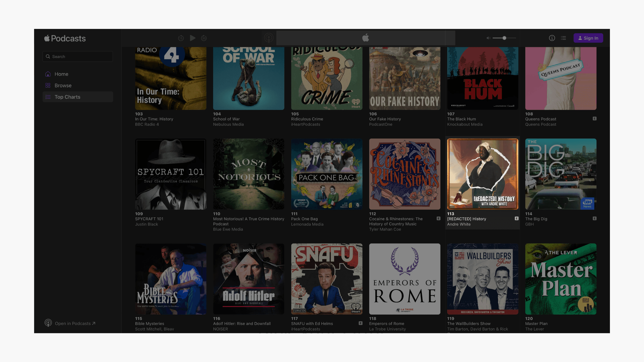
Task: Click the Apple Podcasts logo
Action: pyautogui.click(x=65, y=38)
